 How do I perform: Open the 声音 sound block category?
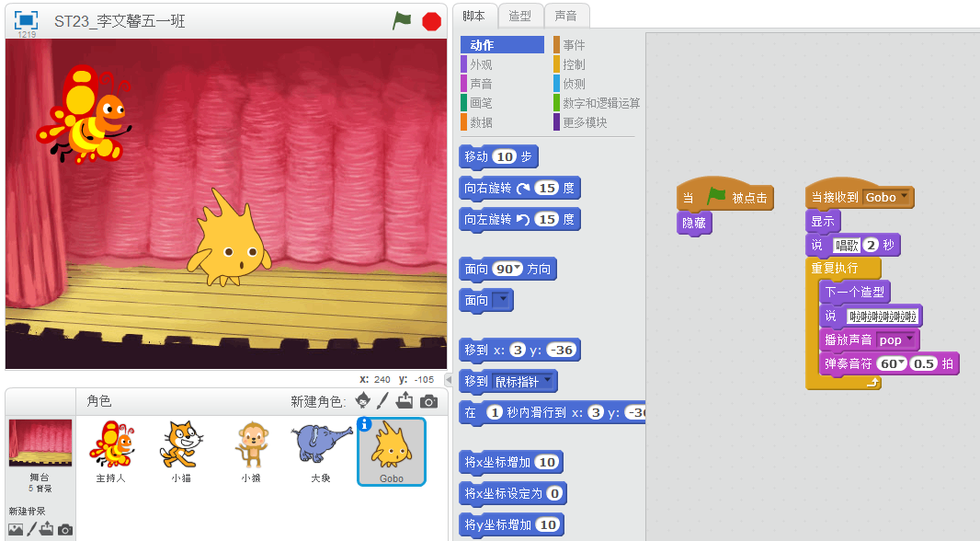(x=481, y=84)
